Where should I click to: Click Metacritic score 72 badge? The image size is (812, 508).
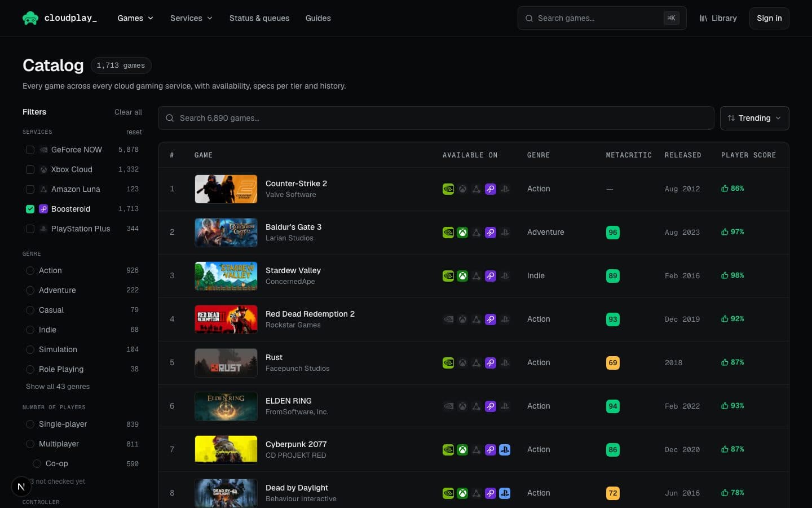613,493
